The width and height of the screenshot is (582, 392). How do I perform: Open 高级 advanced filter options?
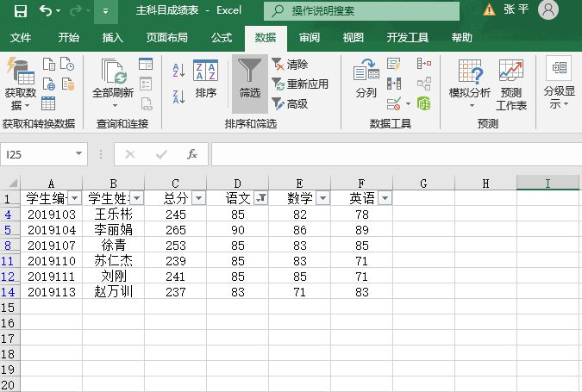[x=290, y=104]
